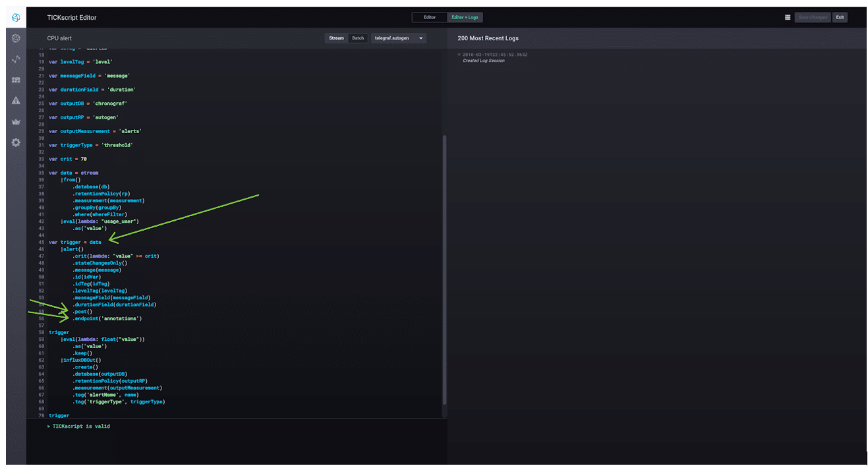868x468 pixels.
Task: Click the list icon beside Save Changes
Action: pos(788,17)
